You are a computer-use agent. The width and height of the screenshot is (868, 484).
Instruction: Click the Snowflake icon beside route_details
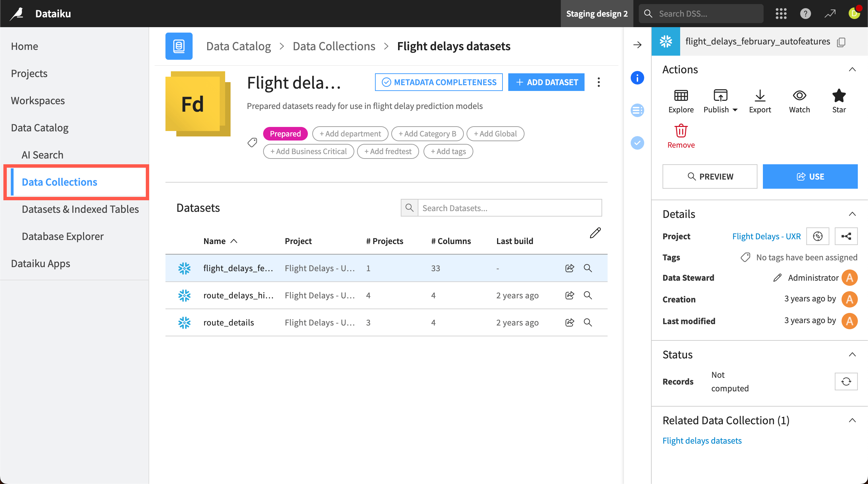click(184, 322)
